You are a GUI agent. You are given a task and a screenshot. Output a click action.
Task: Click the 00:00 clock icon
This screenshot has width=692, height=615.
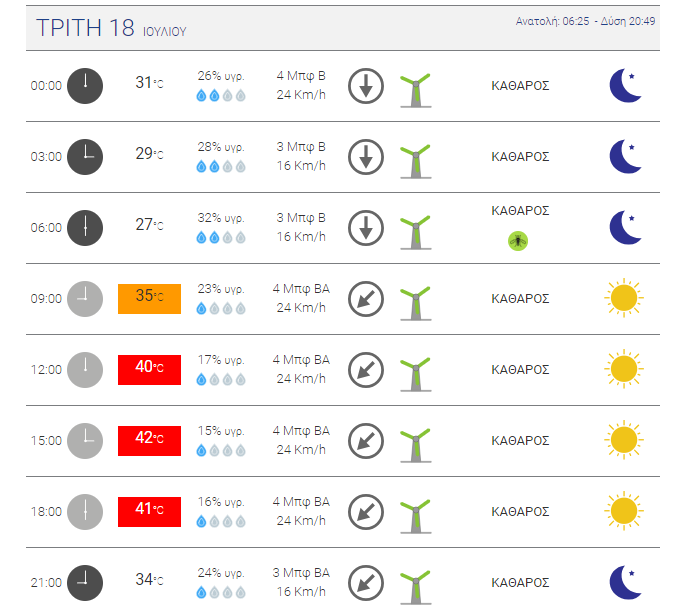pyautogui.click(x=85, y=85)
